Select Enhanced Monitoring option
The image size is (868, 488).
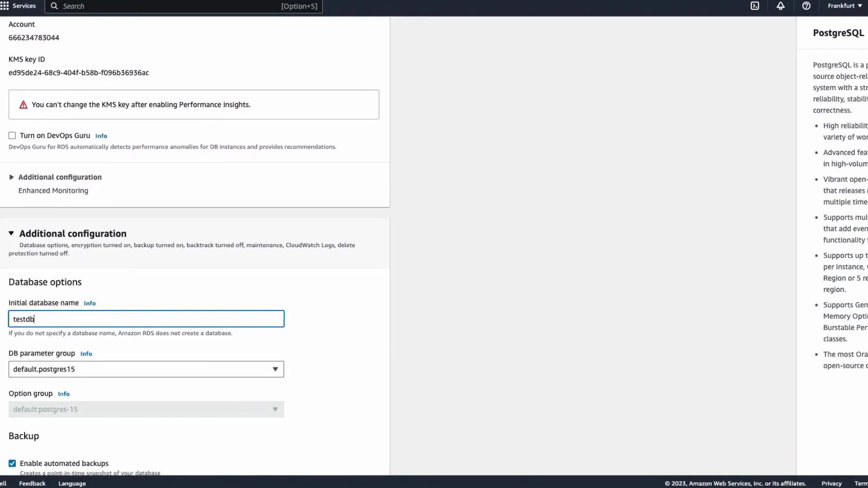pos(53,190)
